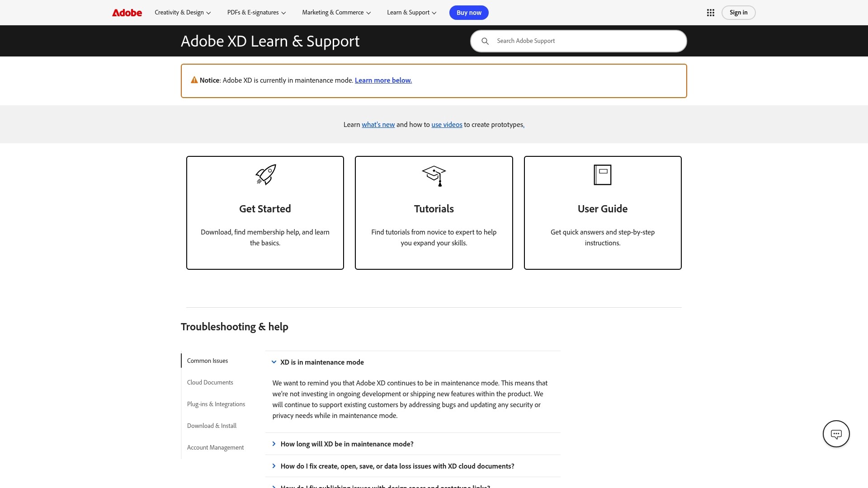Open the Get Started card title
The image size is (868, 488).
coord(265,209)
